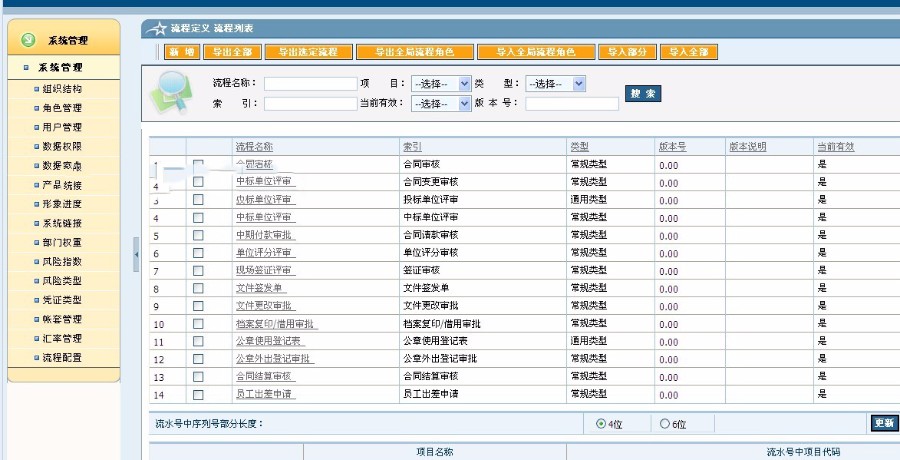The height and width of the screenshot is (460, 900).
Task: Go to 用户管理 in the sidebar
Action: [62, 127]
